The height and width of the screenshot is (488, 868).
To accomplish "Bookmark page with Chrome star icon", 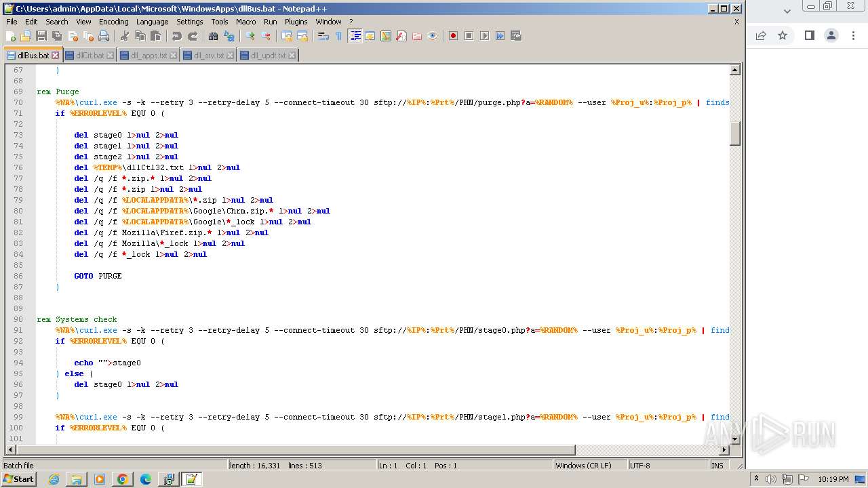I will tap(783, 35).
